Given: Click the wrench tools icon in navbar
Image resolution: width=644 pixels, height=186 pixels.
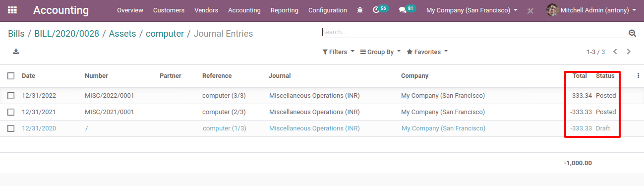Looking at the screenshot, I should point(530,10).
